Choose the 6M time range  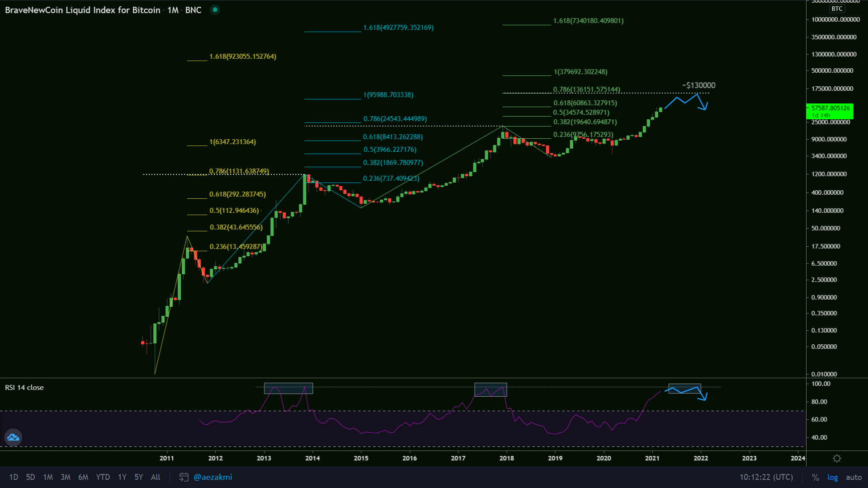tap(83, 477)
